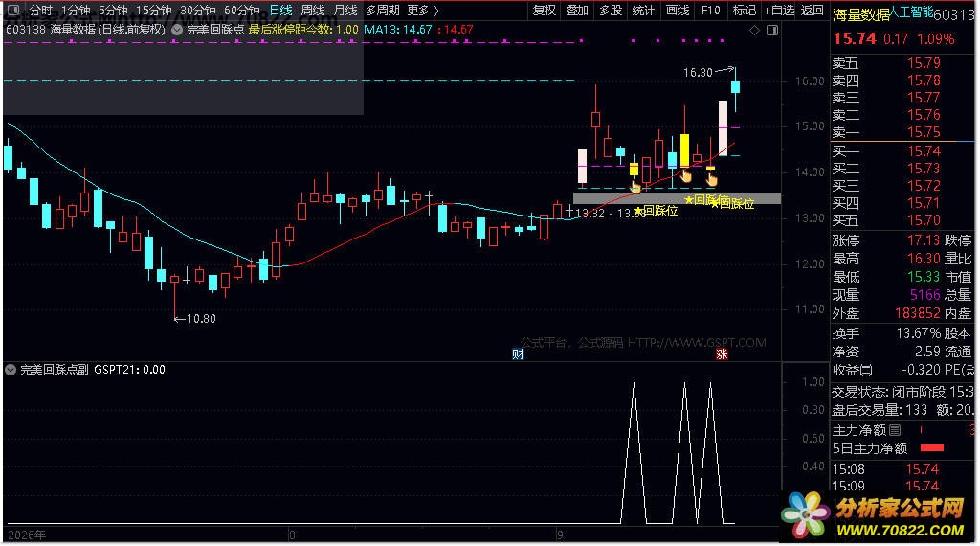Click the 涨 limit-up marker icon
Viewport: 980px width, 546px height.
[722, 354]
